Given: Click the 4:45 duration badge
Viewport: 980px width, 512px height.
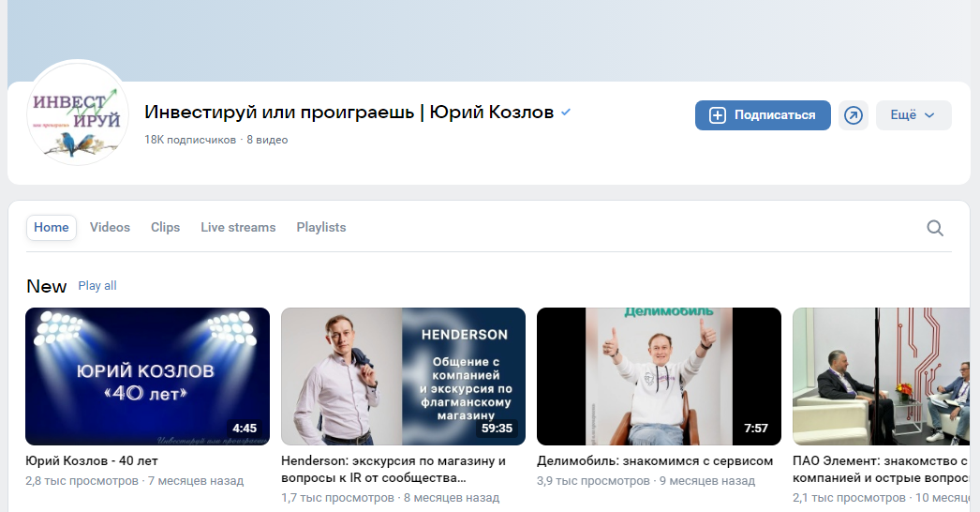Looking at the screenshot, I should [245, 429].
